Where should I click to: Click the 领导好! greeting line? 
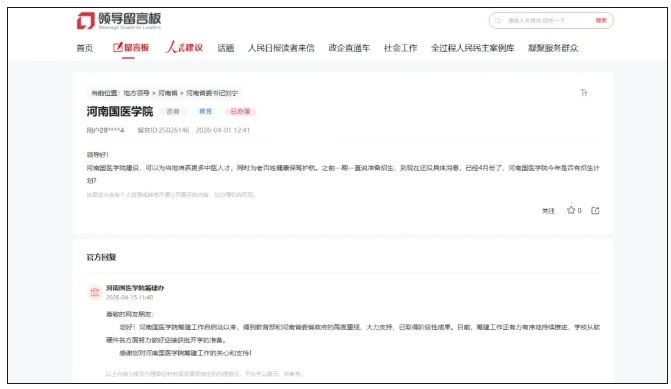click(x=98, y=155)
